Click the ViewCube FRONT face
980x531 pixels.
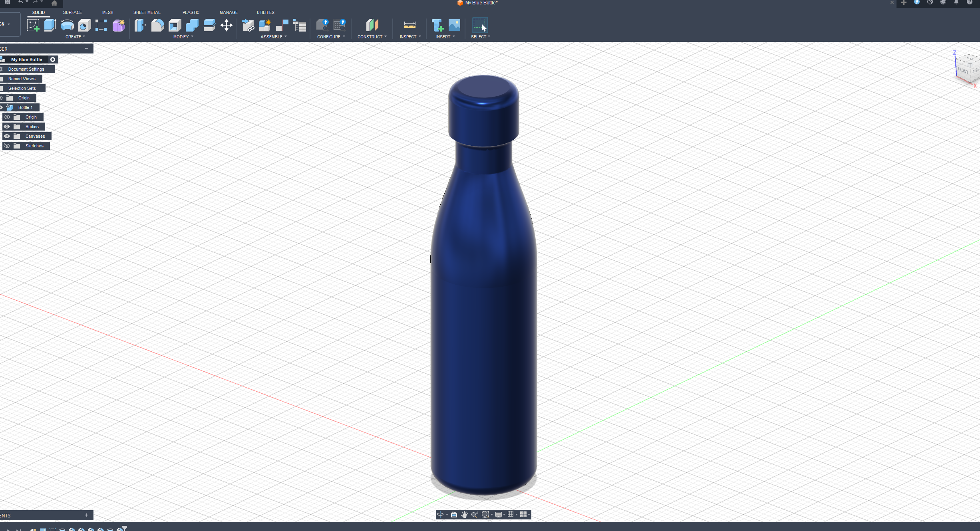pyautogui.click(x=962, y=71)
